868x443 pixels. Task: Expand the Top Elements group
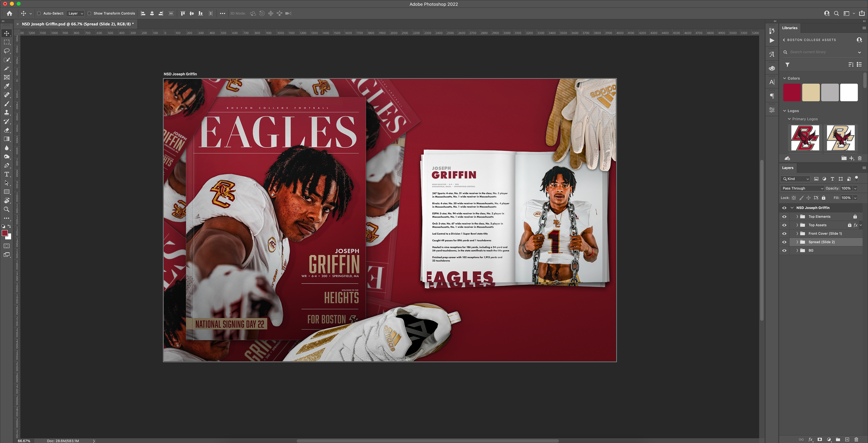coord(797,217)
